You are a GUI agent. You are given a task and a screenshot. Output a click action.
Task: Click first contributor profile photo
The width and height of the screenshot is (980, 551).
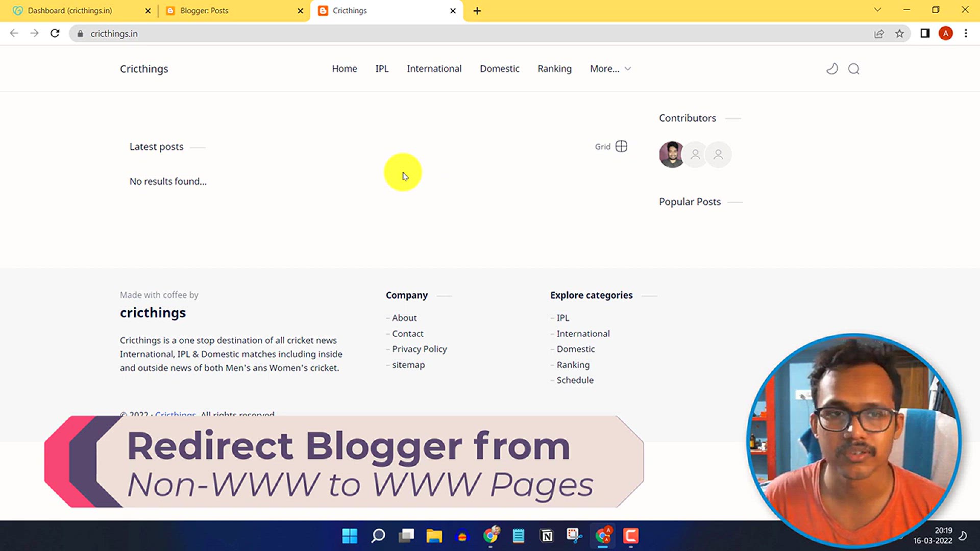[672, 154]
